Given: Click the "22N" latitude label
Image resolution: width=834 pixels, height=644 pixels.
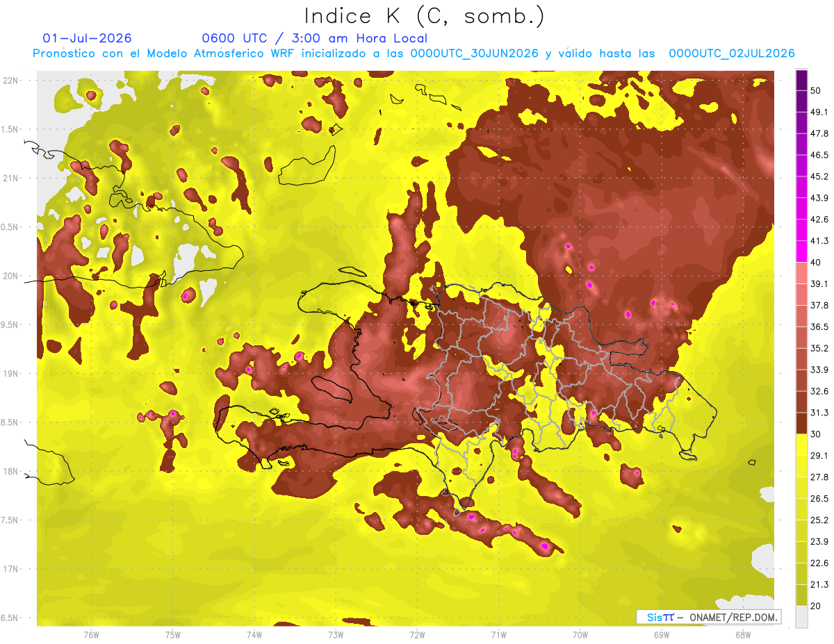Looking at the screenshot, I should pos(10,80).
